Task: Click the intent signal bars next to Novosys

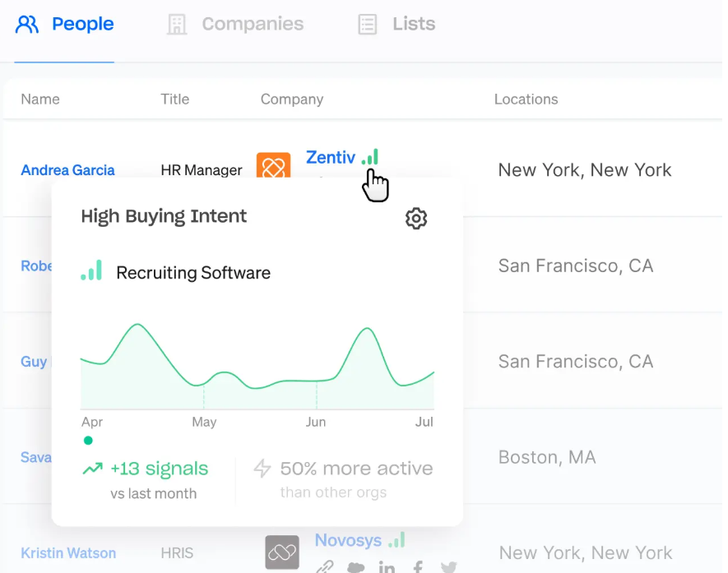Action: pos(397,540)
